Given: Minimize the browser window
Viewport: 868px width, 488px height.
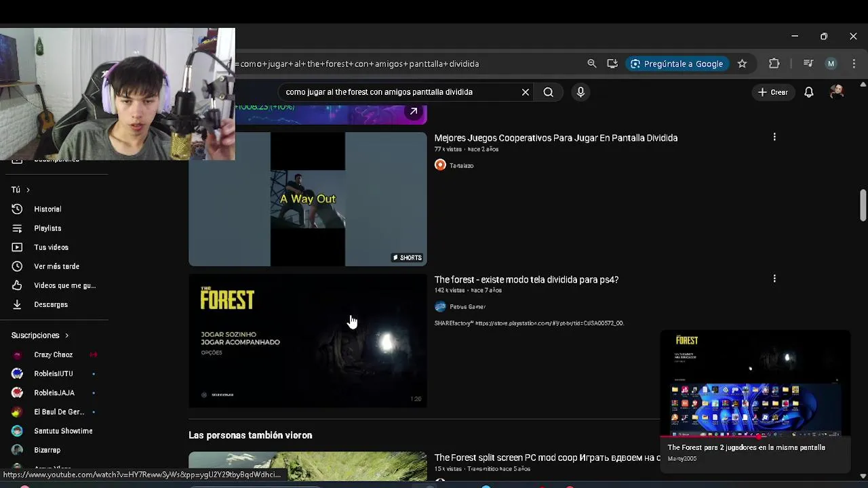Looking at the screenshot, I should pos(795,37).
